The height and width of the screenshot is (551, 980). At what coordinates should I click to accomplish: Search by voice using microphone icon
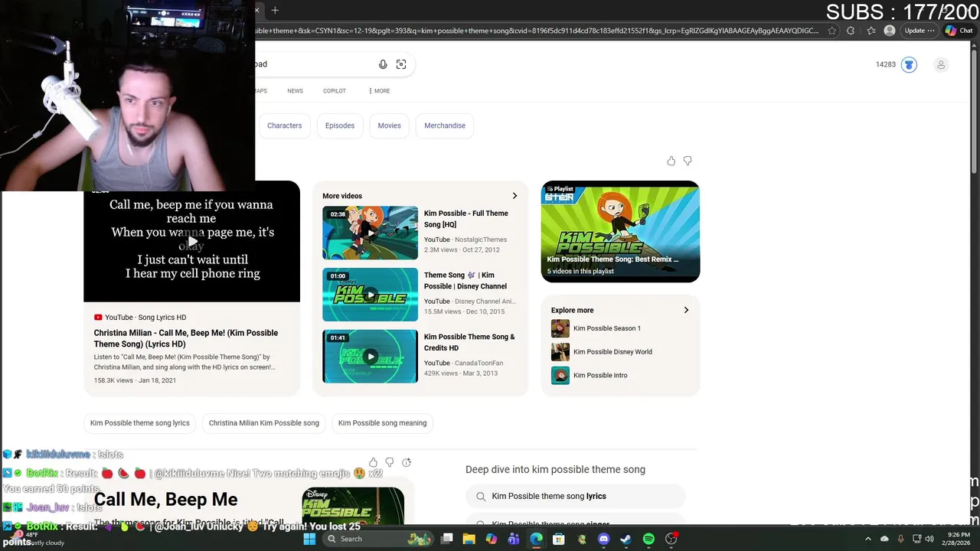click(x=383, y=64)
